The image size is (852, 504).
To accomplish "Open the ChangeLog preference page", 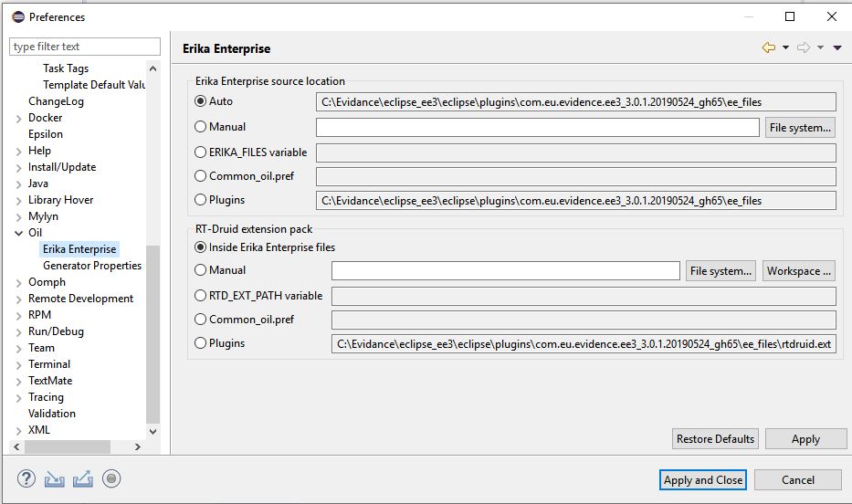I will click(56, 101).
